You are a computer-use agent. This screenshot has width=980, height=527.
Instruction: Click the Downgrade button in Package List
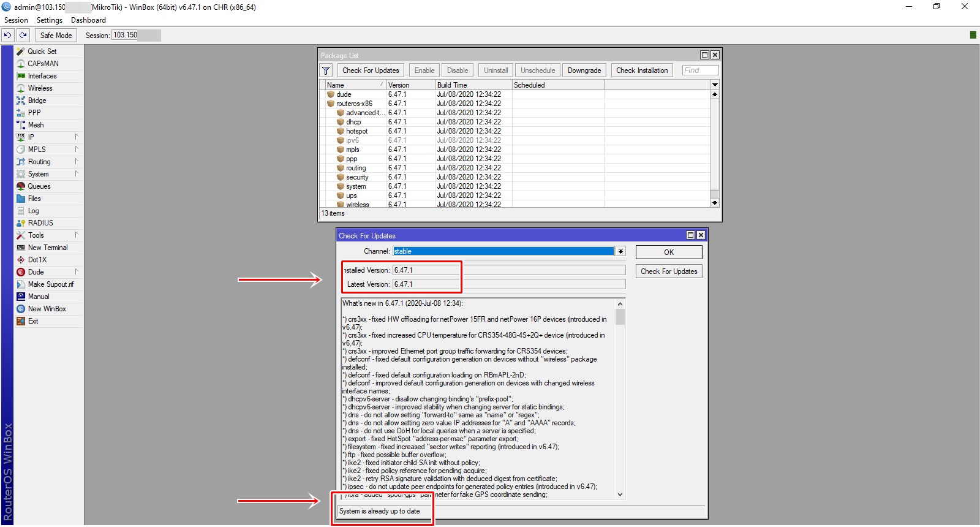(x=584, y=70)
